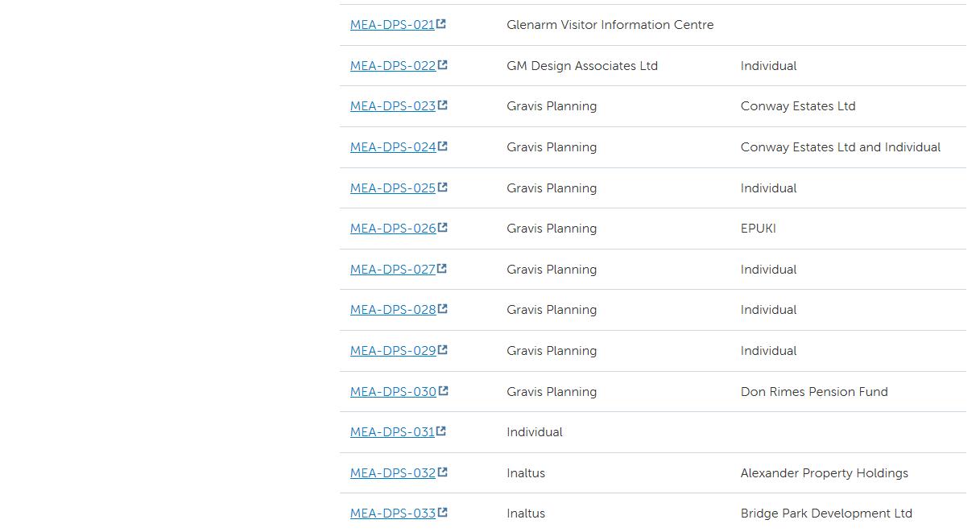Select the Glenarm Visitor Information Centre cell
The width and height of the screenshot is (980, 532).
point(610,25)
